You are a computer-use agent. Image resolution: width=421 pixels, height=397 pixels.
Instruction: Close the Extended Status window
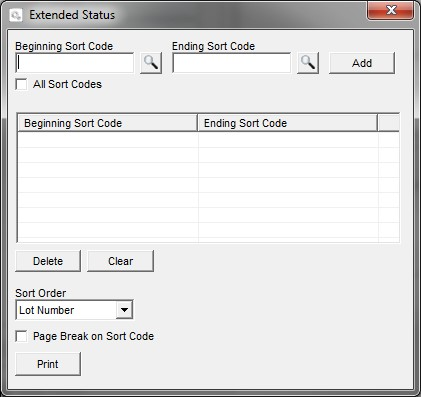coord(391,11)
